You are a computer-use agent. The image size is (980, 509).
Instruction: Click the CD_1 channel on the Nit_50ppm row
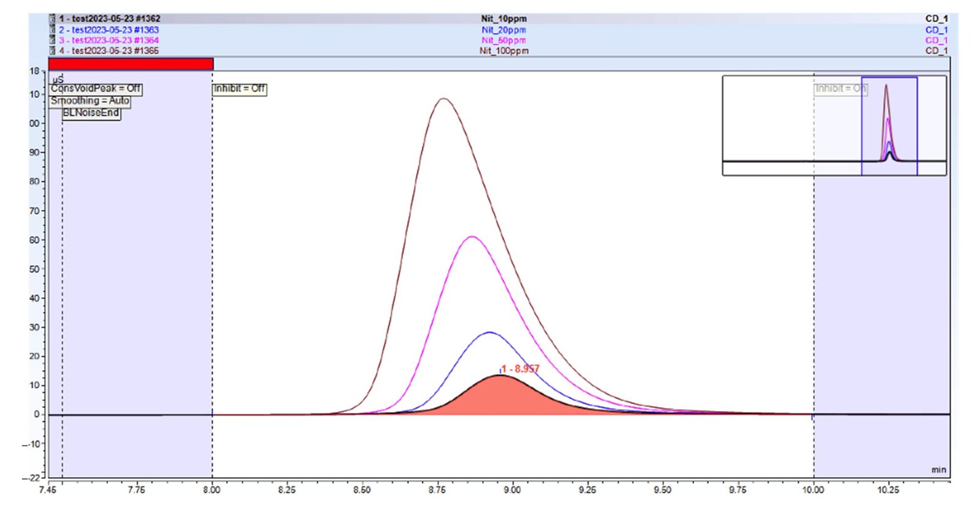[x=937, y=40]
